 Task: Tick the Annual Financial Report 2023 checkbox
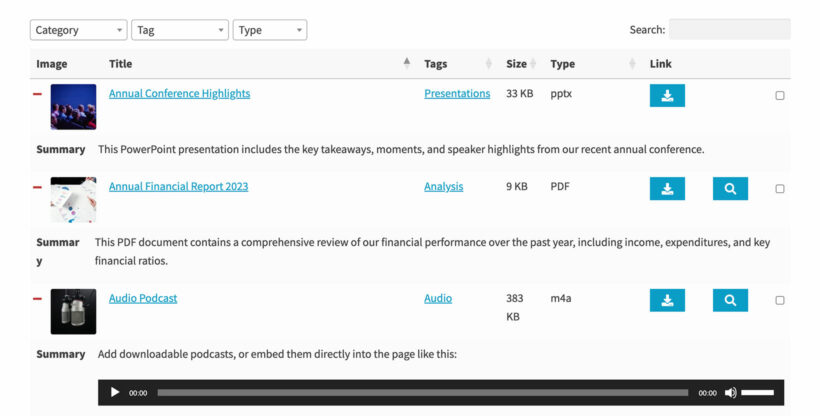pos(780,188)
